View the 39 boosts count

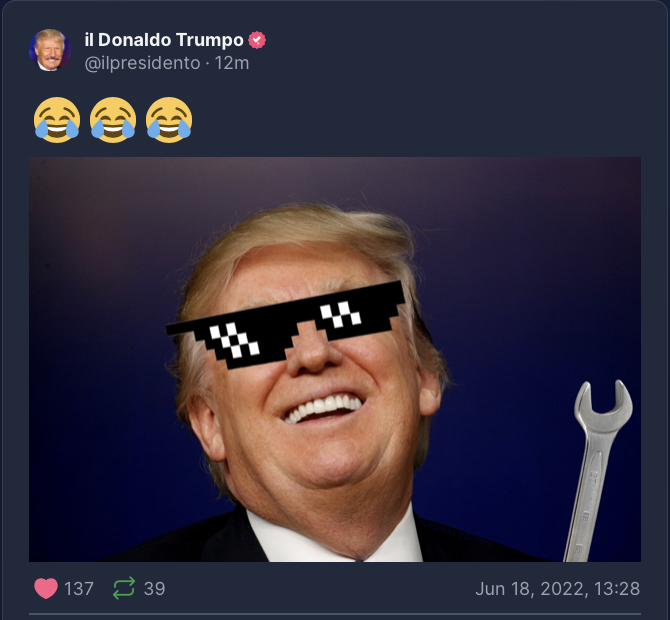pyautogui.click(x=154, y=589)
